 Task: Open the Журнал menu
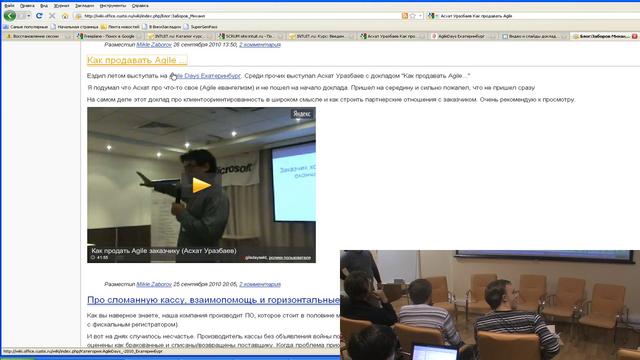[x=62, y=6]
